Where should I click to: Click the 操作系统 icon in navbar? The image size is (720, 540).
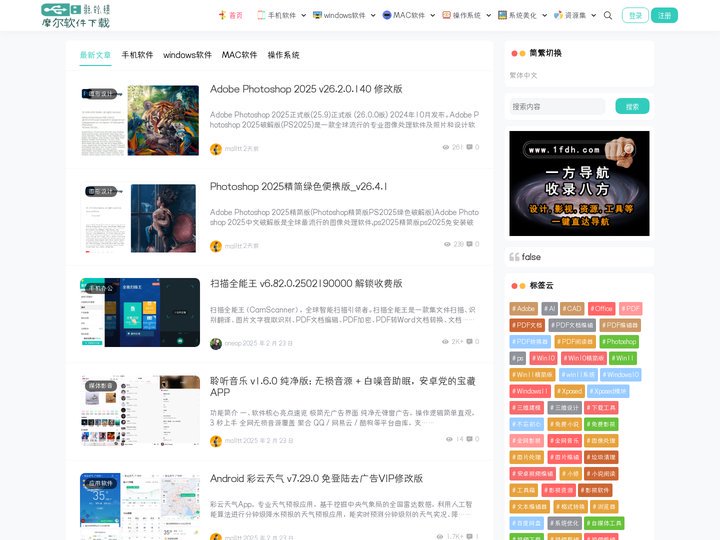tap(446, 15)
